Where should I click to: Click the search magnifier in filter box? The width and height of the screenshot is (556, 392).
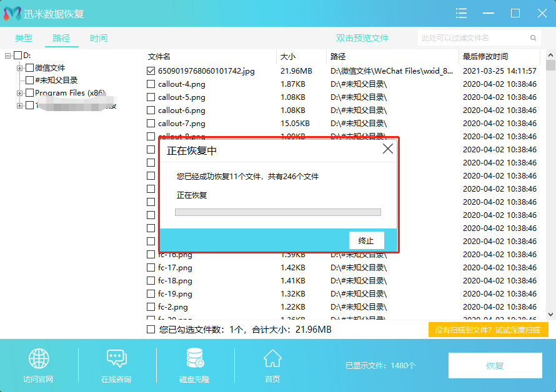pos(534,38)
